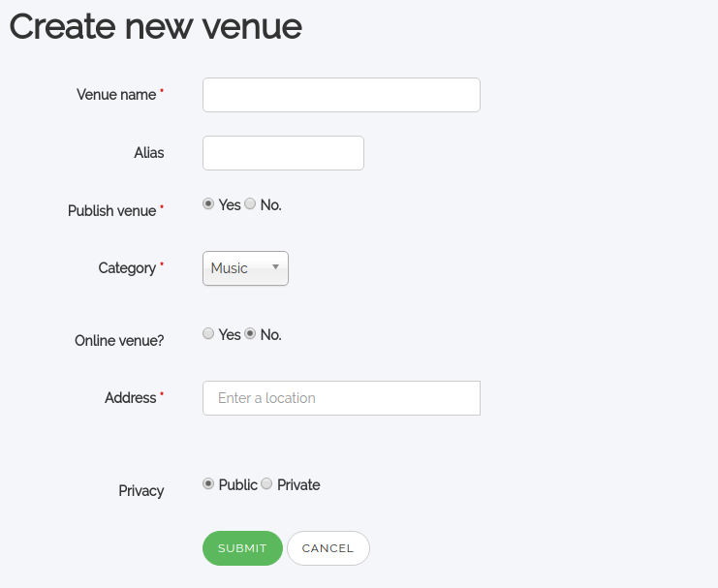Click the 'Address' field label
This screenshot has height=588, width=718.
130,398
